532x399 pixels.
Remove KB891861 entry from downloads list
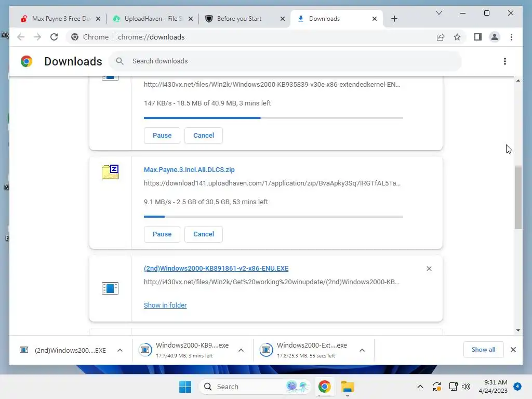click(x=429, y=269)
